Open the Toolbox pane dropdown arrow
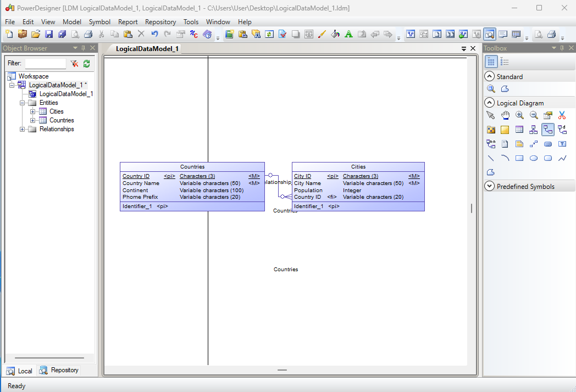 tap(554, 48)
